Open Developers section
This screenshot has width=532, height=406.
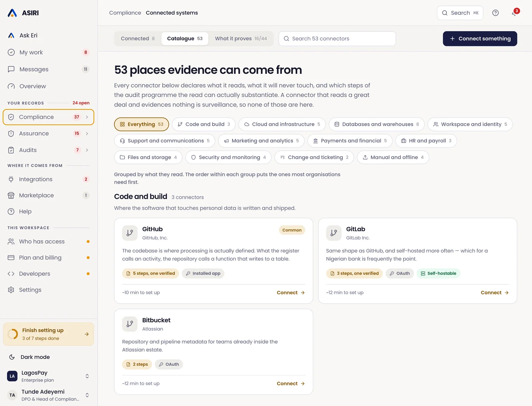[x=48, y=274]
